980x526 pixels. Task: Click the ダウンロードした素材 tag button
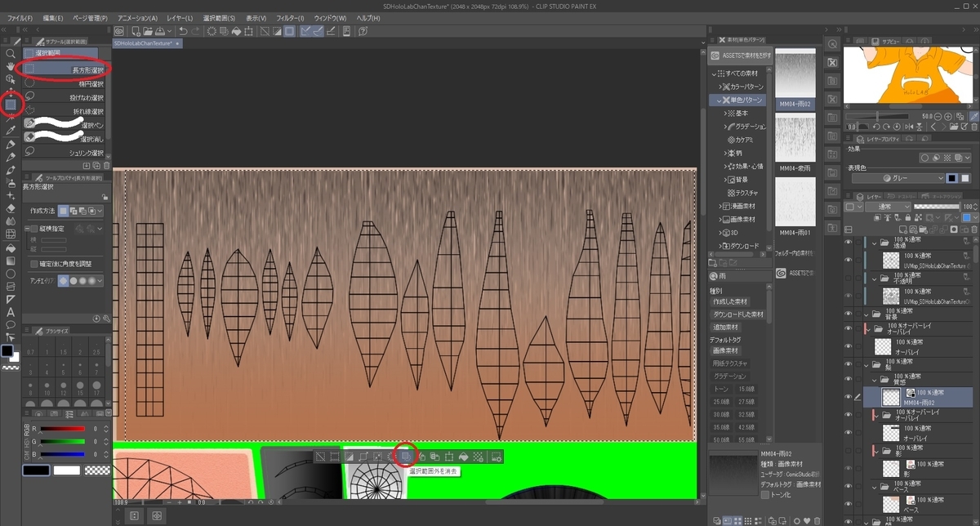[738, 314]
